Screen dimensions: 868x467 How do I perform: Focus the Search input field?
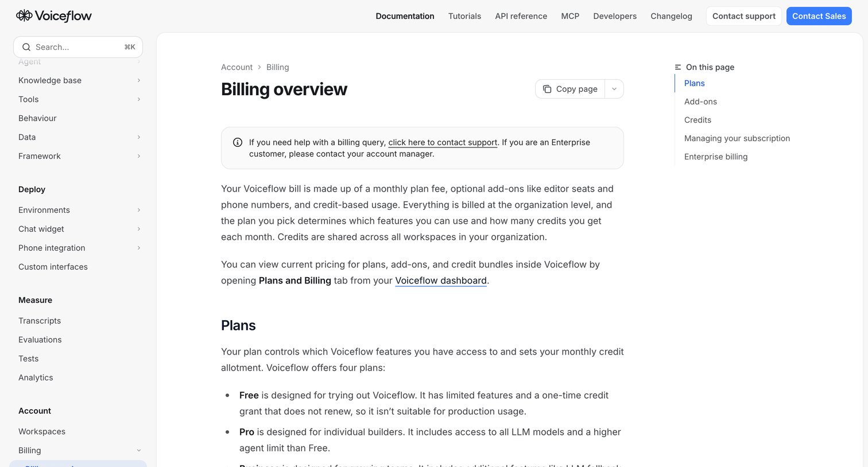pyautogui.click(x=78, y=47)
